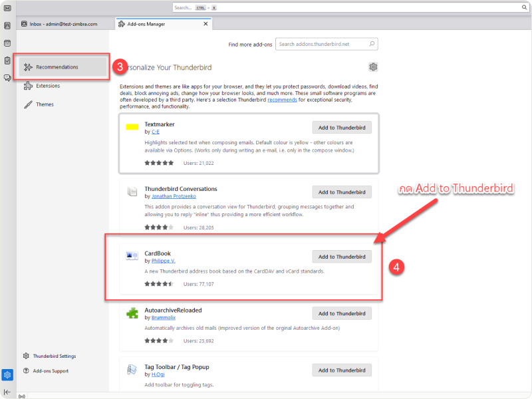532x399 pixels.
Task: Open the Address Book space icon
Action: pos(7,25)
